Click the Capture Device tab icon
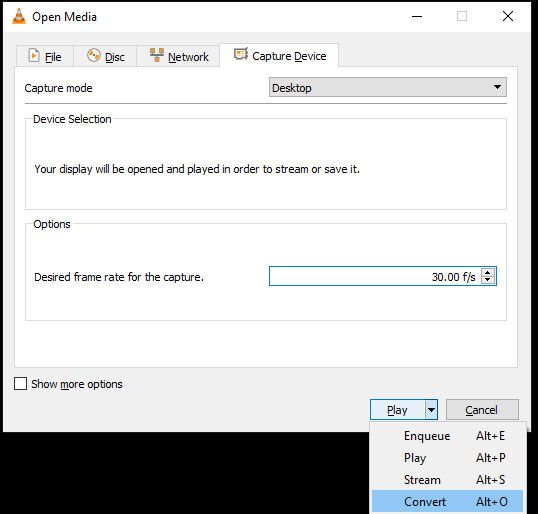The image size is (538, 514). tap(241, 54)
